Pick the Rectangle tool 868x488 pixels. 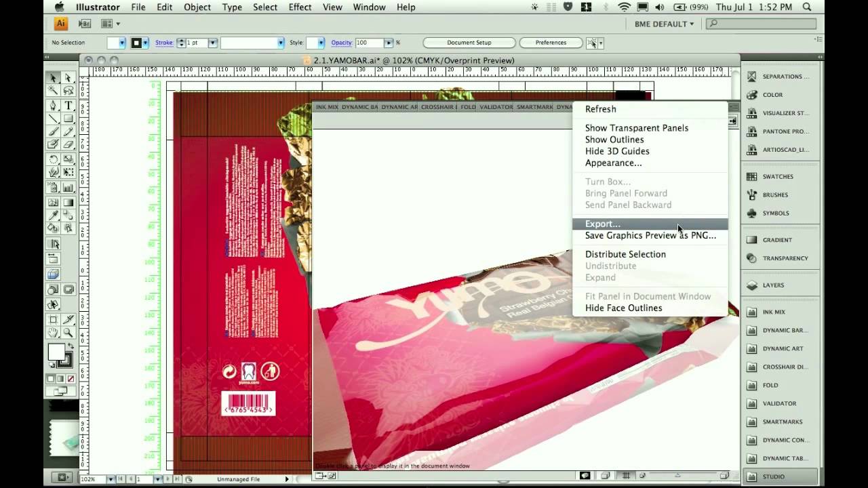pos(68,119)
